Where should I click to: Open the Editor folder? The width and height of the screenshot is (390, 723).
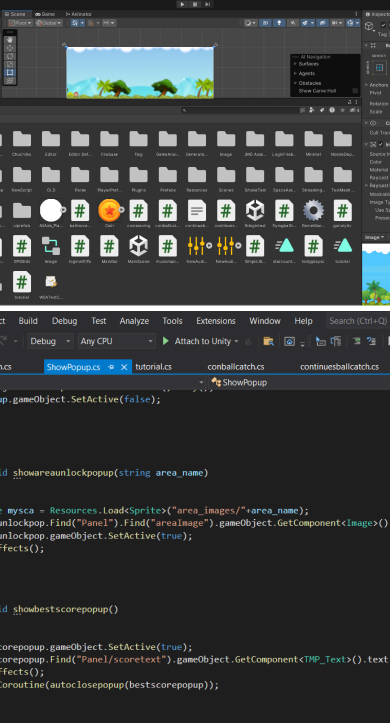[51, 143]
